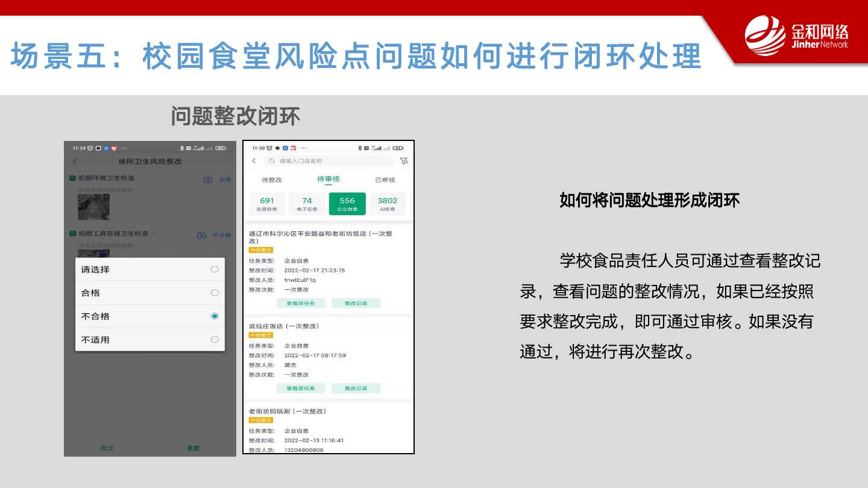Click the Jinher Network logo
868x488 pixels.
tap(797, 36)
